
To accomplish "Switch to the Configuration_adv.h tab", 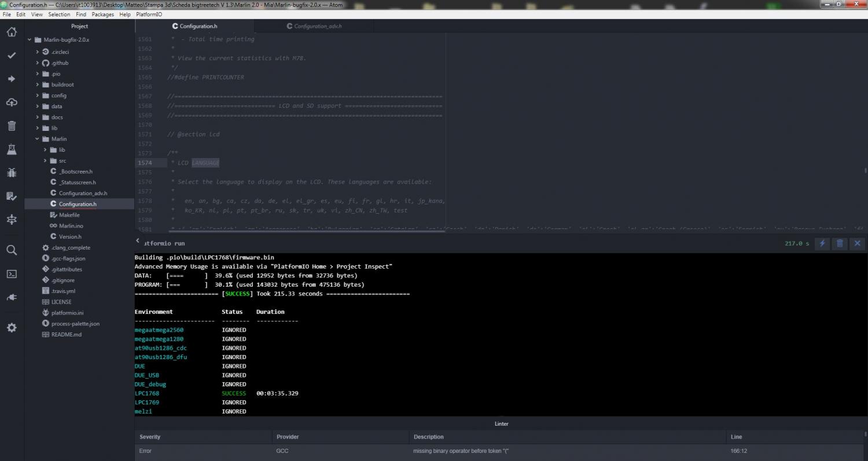I will (317, 26).
